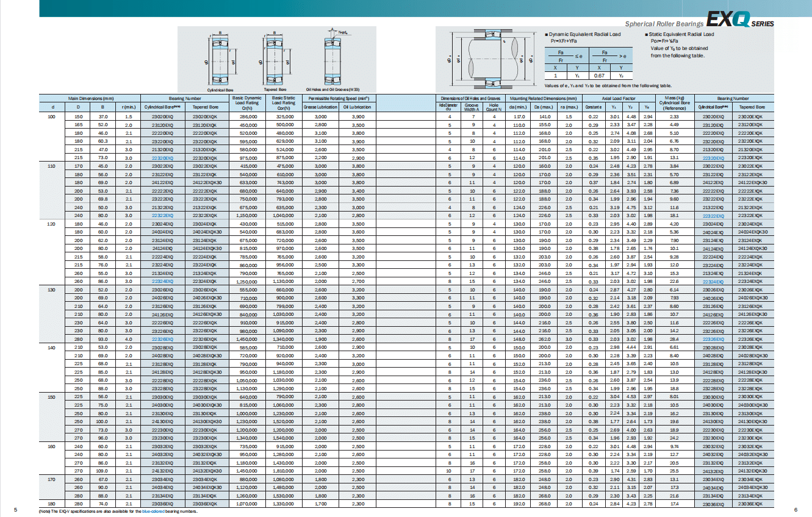The width and height of the screenshot is (812, 517).
Task: Click the EXQ Series logo
Action: point(740,20)
